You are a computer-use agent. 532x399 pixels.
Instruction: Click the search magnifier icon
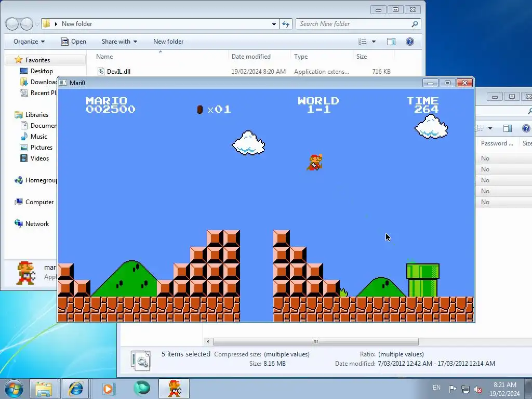[415, 24]
